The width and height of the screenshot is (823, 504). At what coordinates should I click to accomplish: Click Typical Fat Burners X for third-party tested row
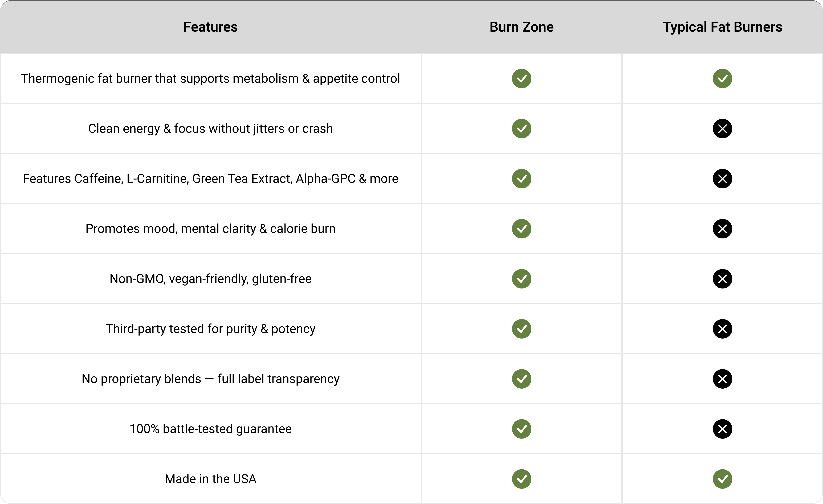[x=722, y=329]
